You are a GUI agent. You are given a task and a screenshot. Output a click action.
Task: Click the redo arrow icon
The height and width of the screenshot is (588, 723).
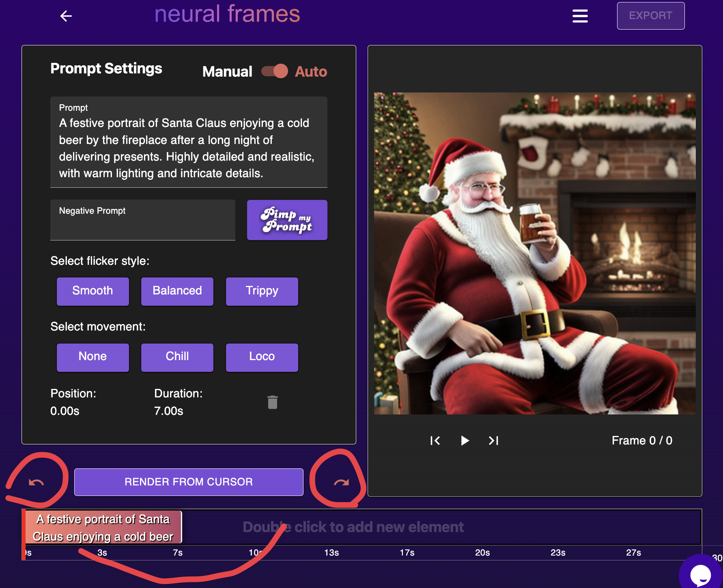point(341,482)
